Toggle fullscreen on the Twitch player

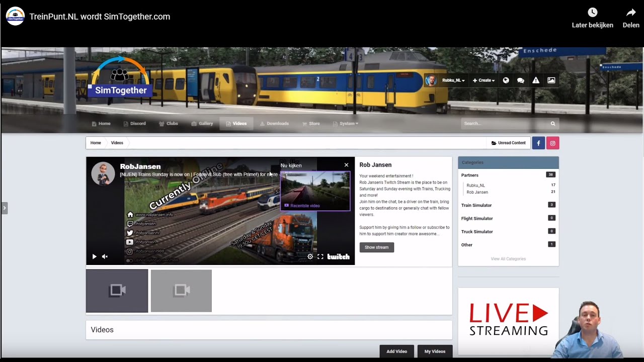point(320,256)
